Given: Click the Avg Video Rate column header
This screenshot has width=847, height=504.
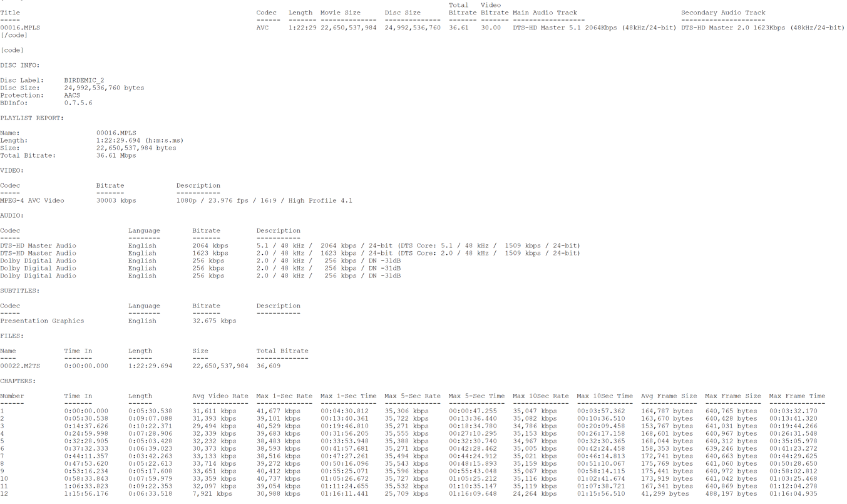Looking at the screenshot, I should click(220, 396).
